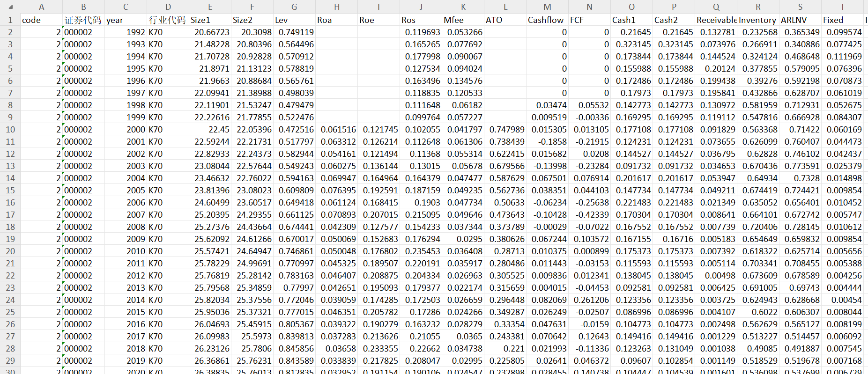The image size is (868, 374).
Task: Select column T by its header
Action: pyautogui.click(x=843, y=7)
